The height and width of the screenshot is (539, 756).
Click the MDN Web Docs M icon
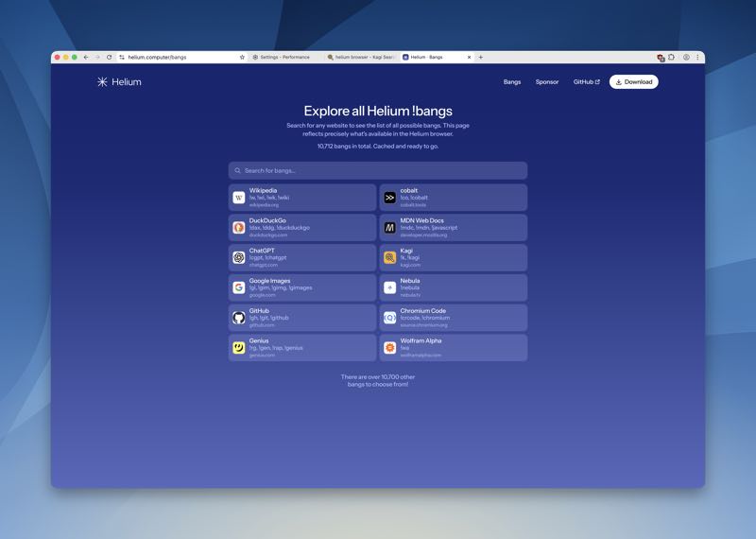pyautogui.click(x=389, y=227)
